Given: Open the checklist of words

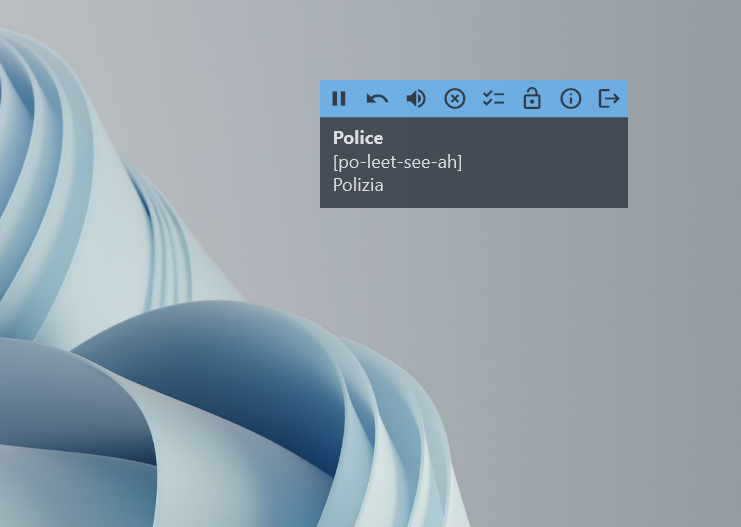Looking at the screenshot, I should click(493, 99).
